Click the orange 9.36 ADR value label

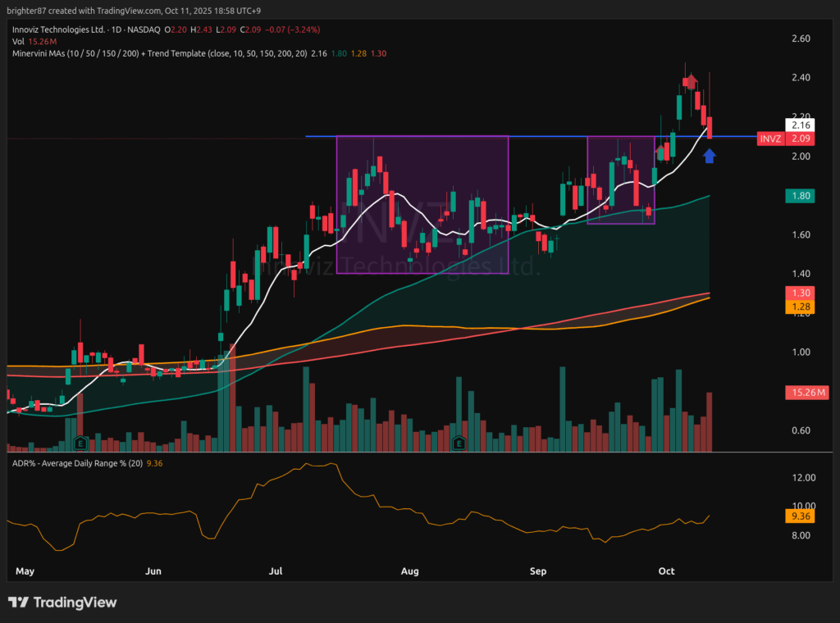click(799, 517)
